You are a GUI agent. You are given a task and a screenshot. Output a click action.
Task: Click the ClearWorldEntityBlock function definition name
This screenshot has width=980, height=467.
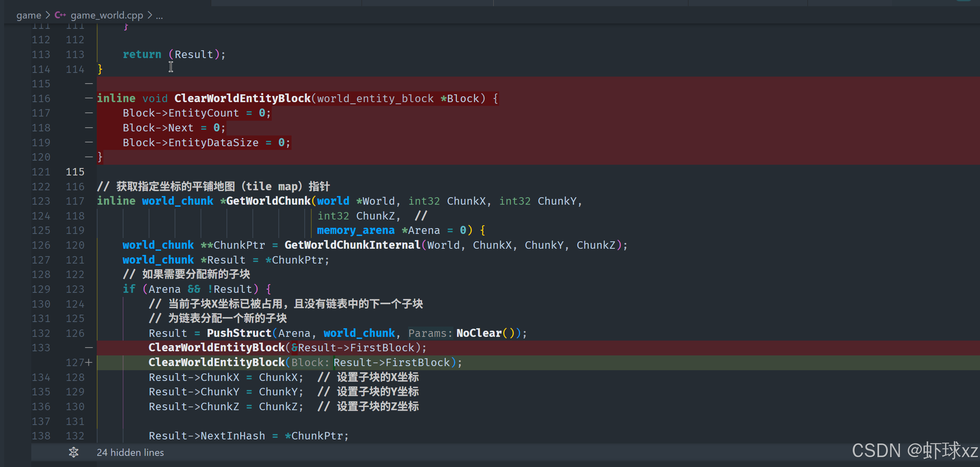242,98
